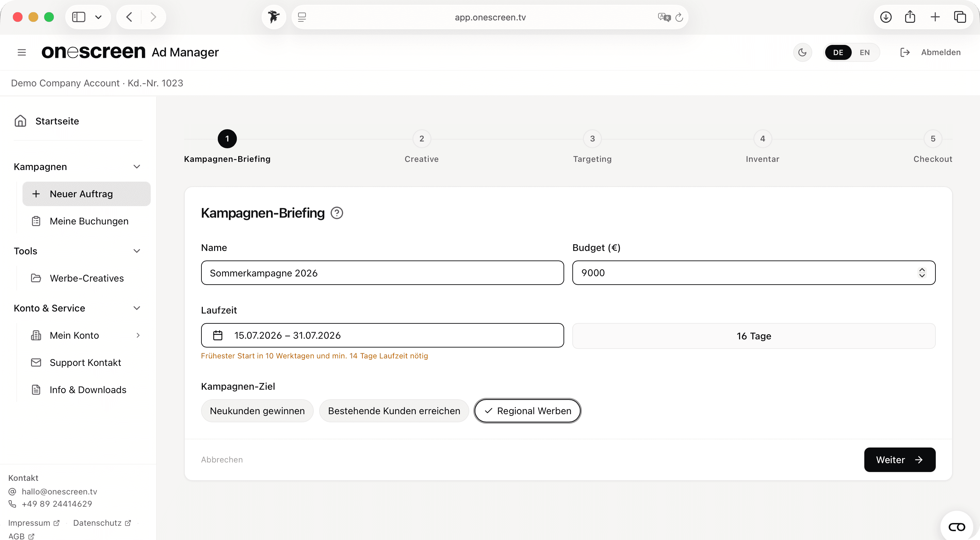Deselect goal Regional Werben
Screen dimensions: 980x540
pyautogui.click(x=528, y=411)
